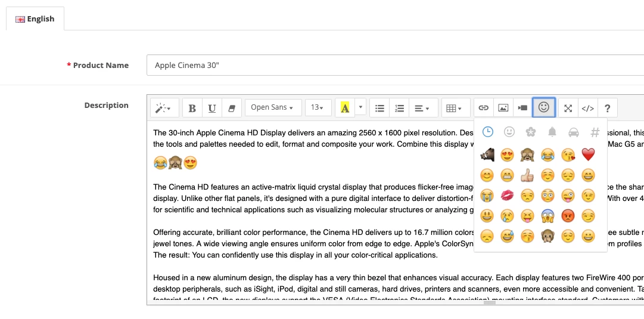Select the bell objects emoji category tab

[552, 132]
